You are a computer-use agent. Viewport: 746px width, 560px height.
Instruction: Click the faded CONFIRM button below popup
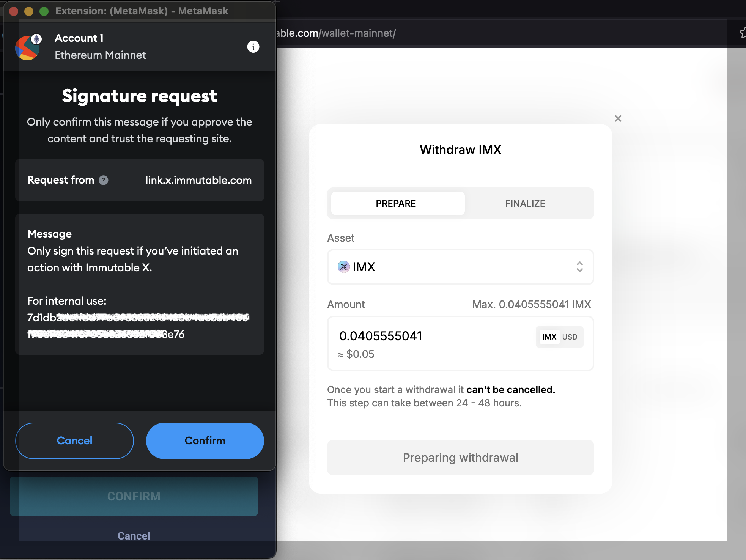pos(134,496)
